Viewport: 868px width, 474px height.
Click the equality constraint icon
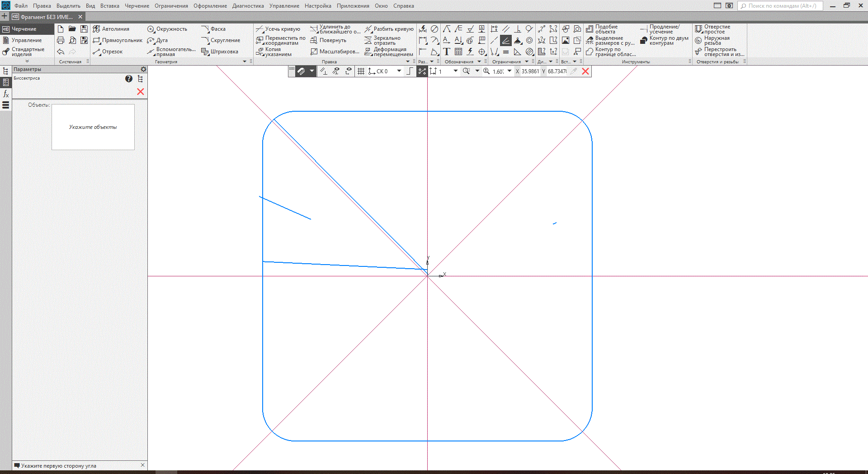click(x=506, y=52)
